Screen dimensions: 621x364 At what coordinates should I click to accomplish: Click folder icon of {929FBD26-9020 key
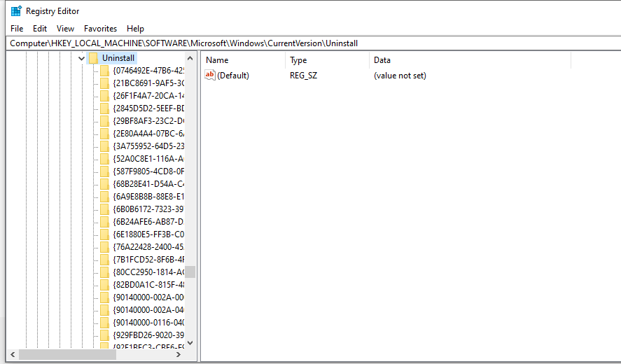(104, 335)
